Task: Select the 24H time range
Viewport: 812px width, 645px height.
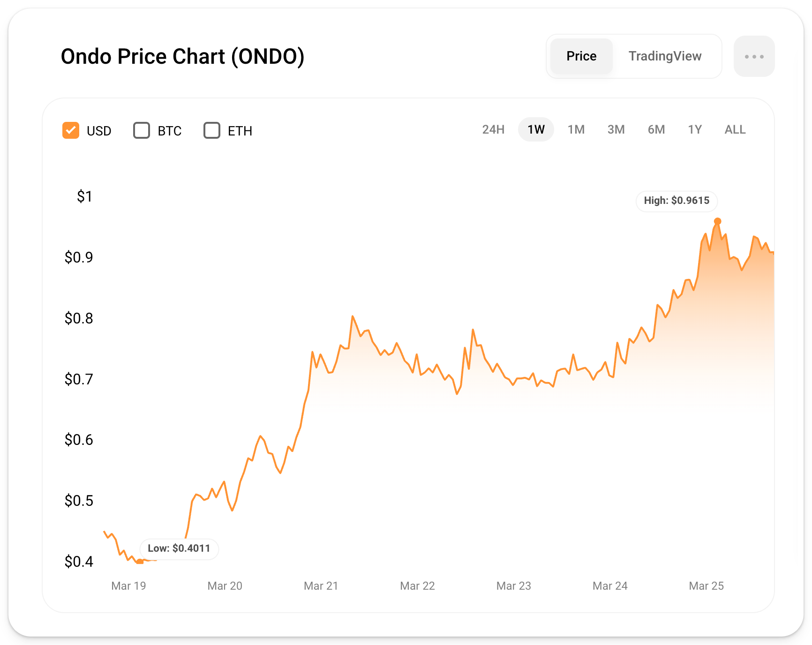Action: (x=493, y=129)
